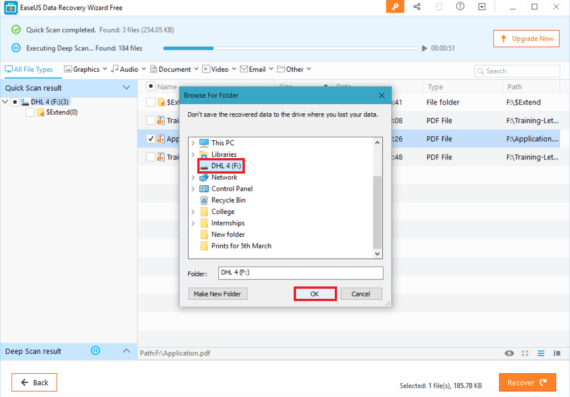Expand Email filter dropdown arrow
This screenshot has width=570, height=397.
(x=271, y=69)
